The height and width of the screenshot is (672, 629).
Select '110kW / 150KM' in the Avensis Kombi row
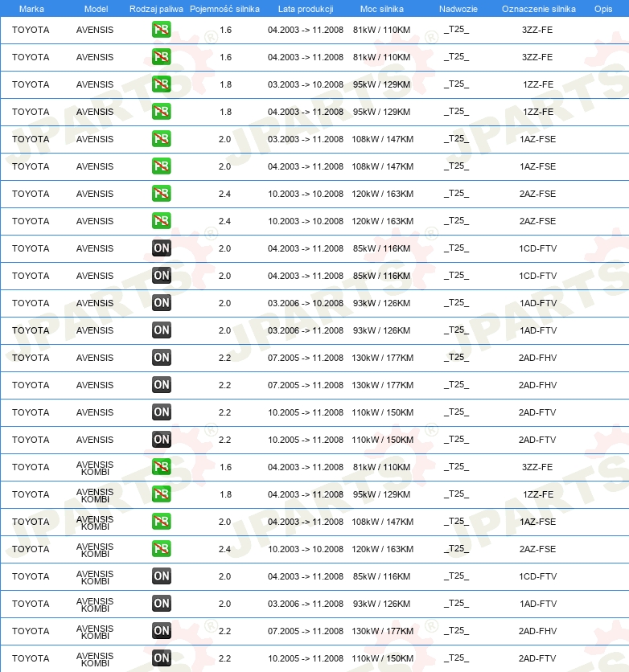[x=382, y=658]
